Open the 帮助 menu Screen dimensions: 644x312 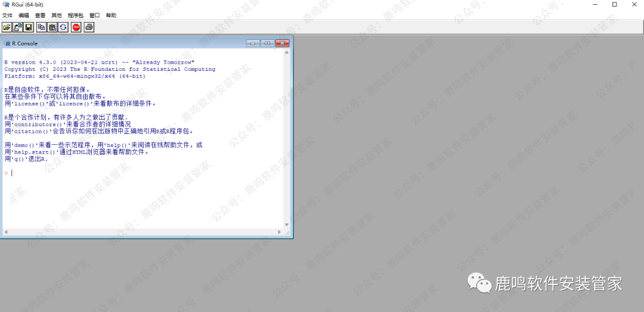(111, 15)
